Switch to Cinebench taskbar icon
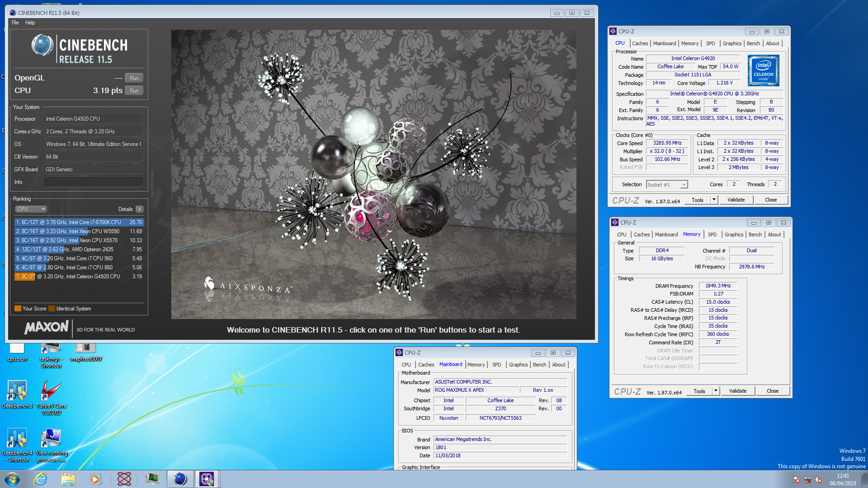 point(180,479)
